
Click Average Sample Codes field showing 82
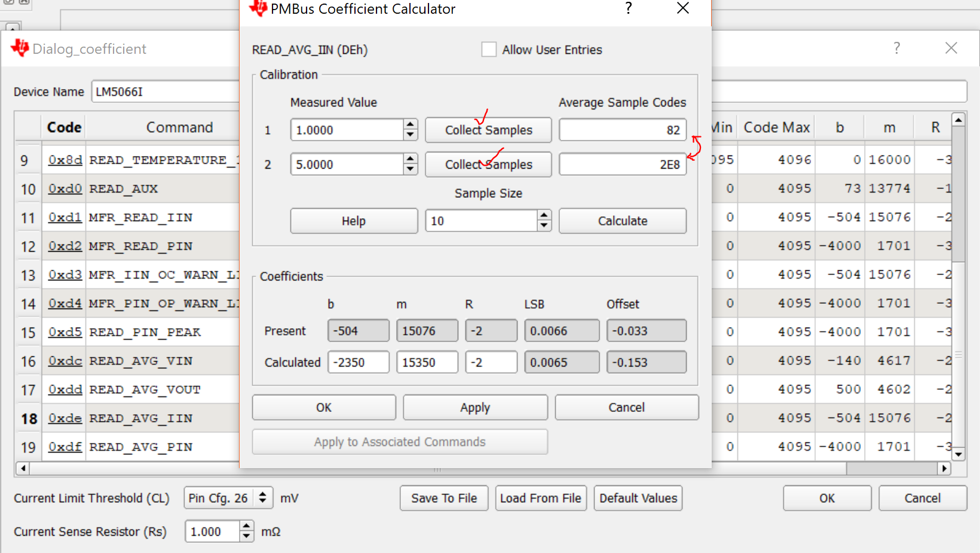[x=623, y=130]
